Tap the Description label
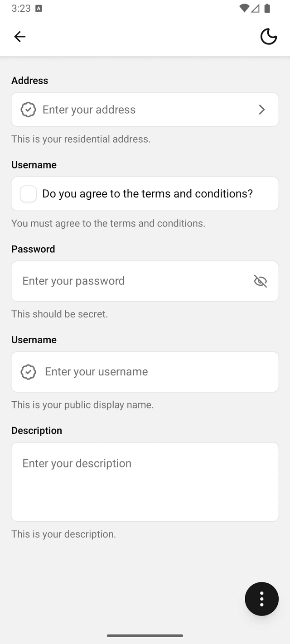Screen dimensions: 290x644 pos(37,431)
